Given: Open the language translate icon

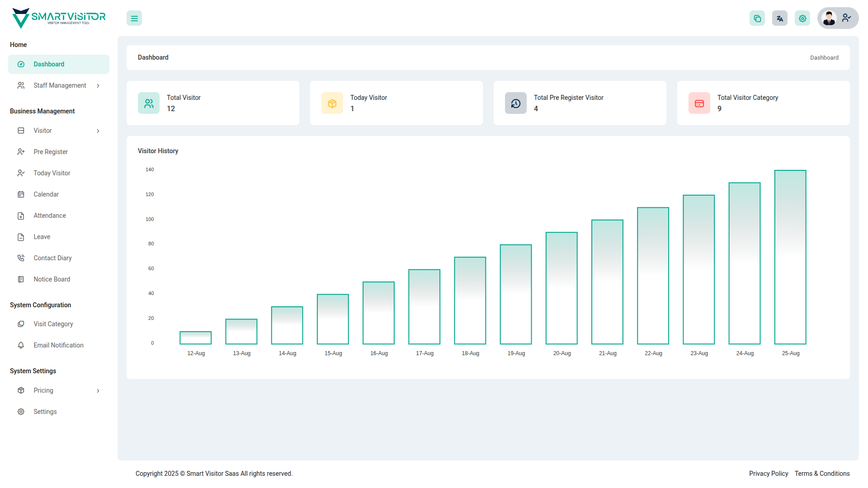Looking at the screenshot, I should point(780,19).
